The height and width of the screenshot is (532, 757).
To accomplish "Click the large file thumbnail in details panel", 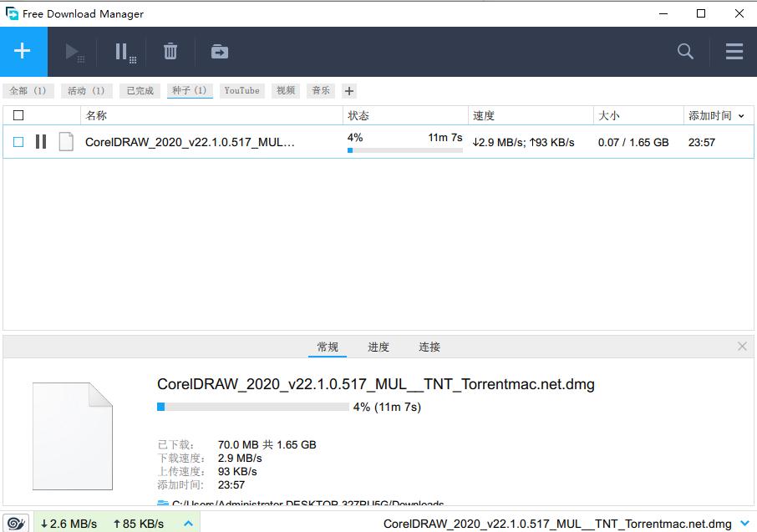I will [x=73, y=436].
